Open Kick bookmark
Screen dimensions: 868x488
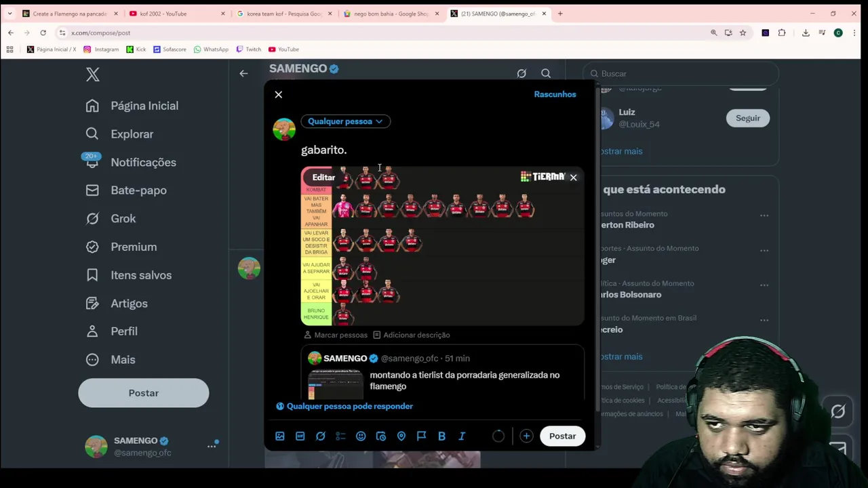(136, 49)
